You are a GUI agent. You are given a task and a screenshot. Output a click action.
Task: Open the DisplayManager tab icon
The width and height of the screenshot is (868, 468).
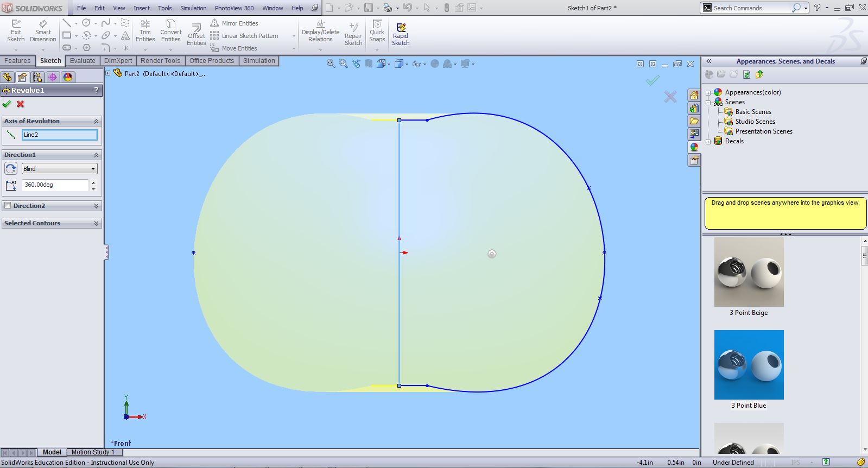click(67, 77)
